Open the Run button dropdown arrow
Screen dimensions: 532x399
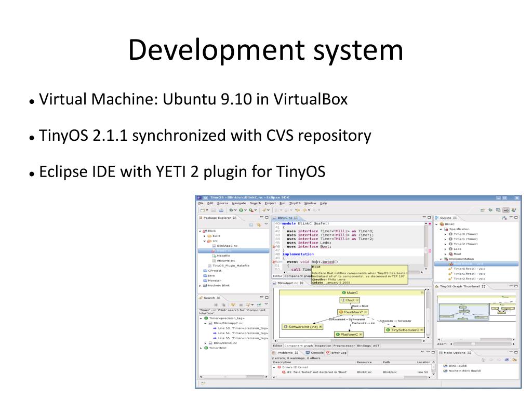pyautogui.click(x=245, y=210)
